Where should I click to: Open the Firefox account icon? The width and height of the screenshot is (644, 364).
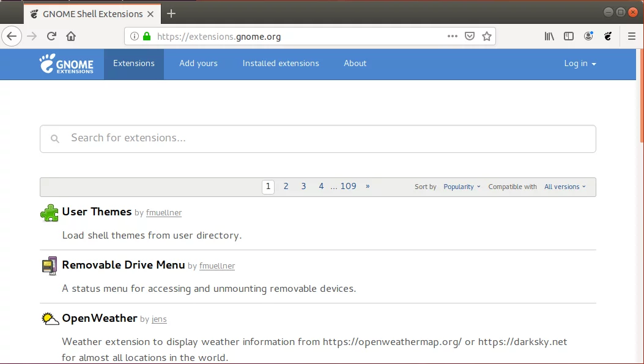(588, 36)
